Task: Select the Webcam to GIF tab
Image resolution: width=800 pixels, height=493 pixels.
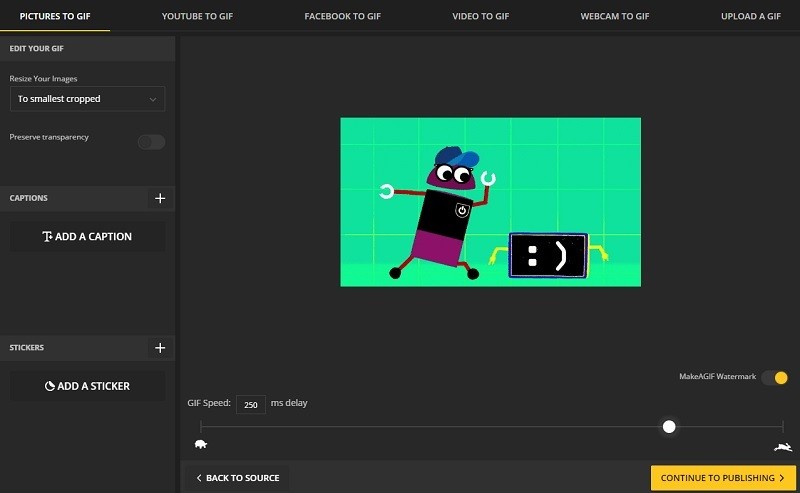Action: click(615, 16)
